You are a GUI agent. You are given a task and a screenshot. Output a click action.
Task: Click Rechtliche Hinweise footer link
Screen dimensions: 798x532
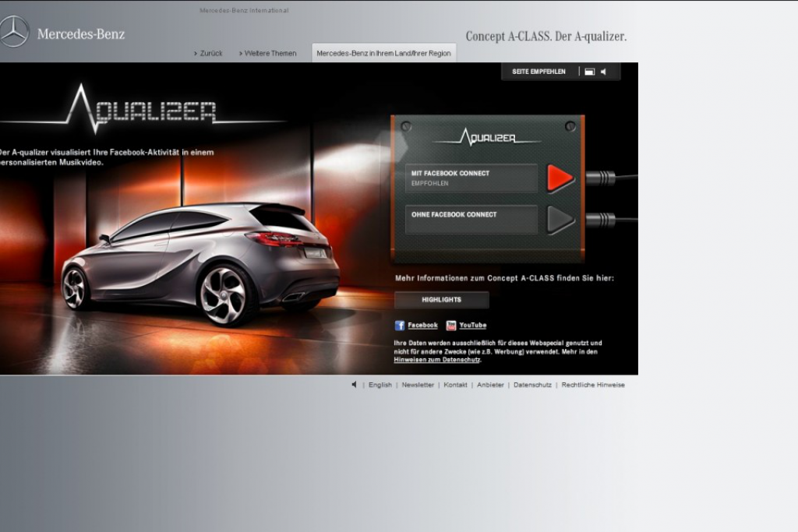coord(593,385)
